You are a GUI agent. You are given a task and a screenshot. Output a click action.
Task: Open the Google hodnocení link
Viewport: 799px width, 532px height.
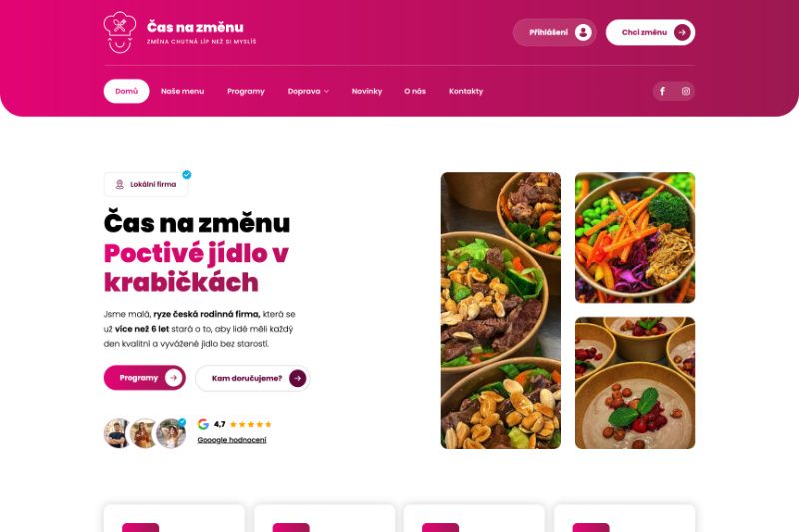pyautogui.click(x=232, y=440)
